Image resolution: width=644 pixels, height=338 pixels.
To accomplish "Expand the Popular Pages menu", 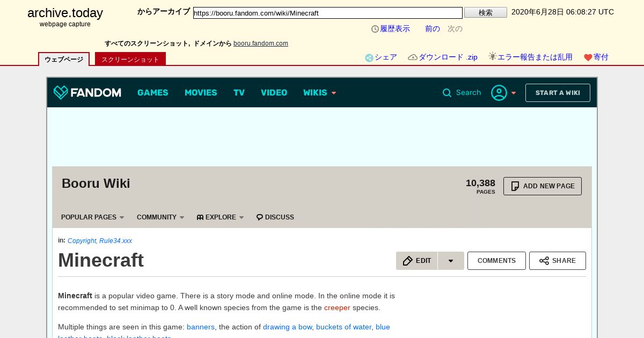I will coord(93,217).
